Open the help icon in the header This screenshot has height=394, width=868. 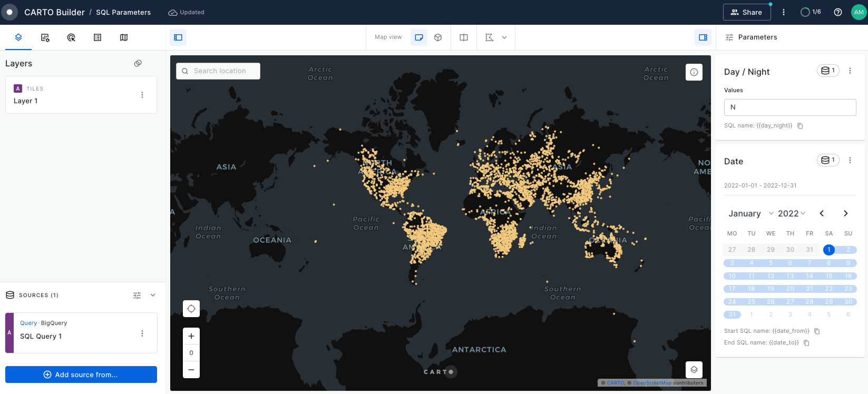coord(837,12)
